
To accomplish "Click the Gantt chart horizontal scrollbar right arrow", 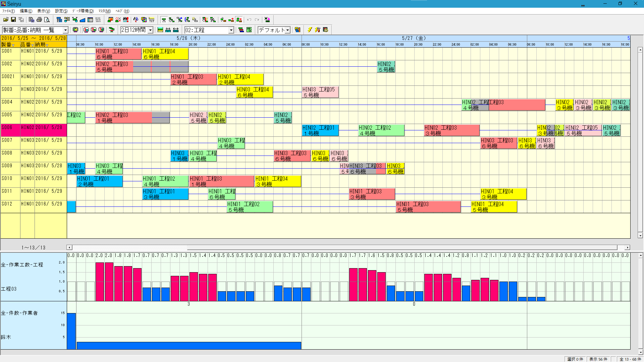I will click(x=627, y=248).
